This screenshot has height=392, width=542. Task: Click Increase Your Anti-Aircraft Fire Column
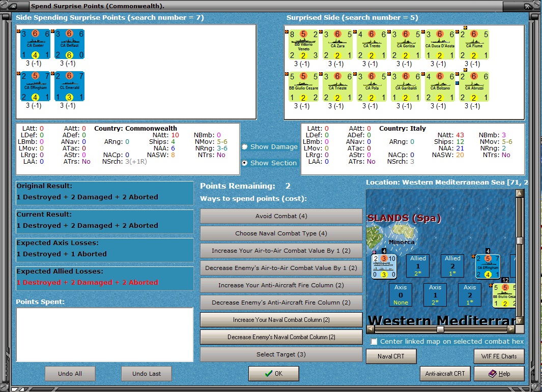click(281, 285)
